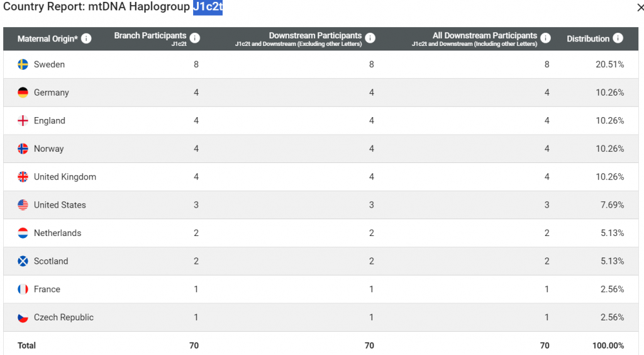This screenshot has height=355, width=644.
Task: Sort by Distribution column header
Action: (588, 39)
